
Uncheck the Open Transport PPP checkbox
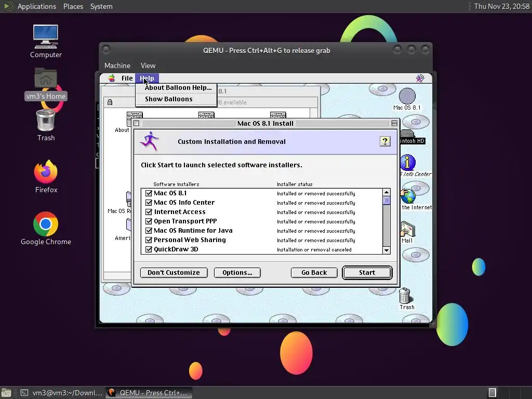149,221
